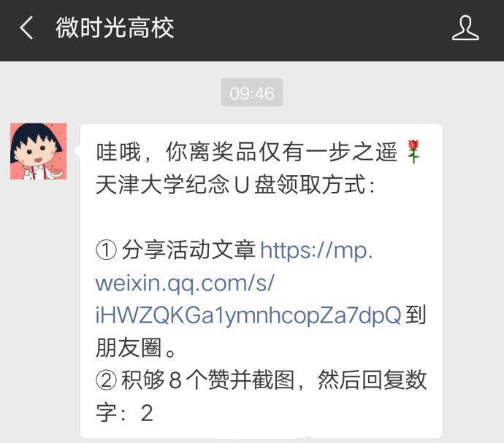Tap the red rose emoji
The height and width of the screenshot is (443, 504).
tap(413, 152)
